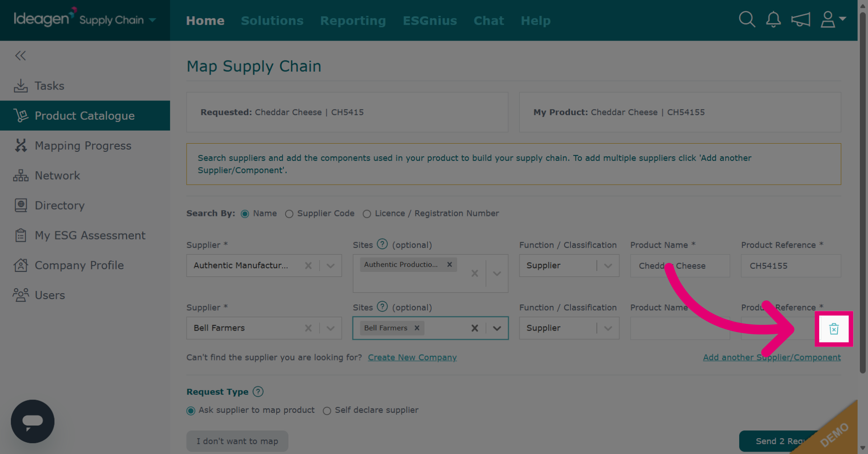Remove the Authentic Productio site tag
This screenshot has width=868, height=454.
pyautogui.click(x=449, y=265)
